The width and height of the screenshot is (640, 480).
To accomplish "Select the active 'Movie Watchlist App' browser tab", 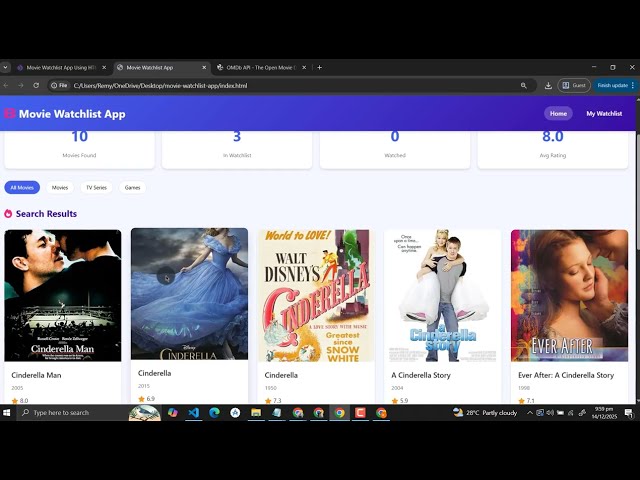I will point(161,68).
